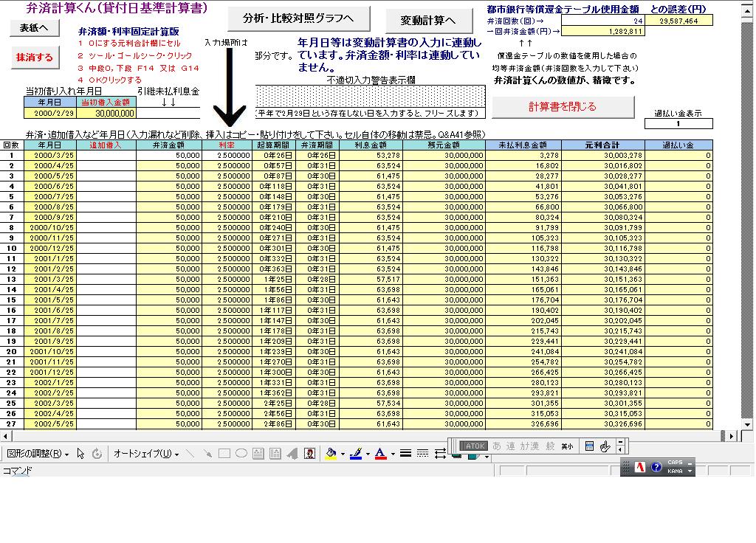Select the Line drawing tool
Image resolution: width=756 pixels, height=543 pixels.
tap(190, 454)
